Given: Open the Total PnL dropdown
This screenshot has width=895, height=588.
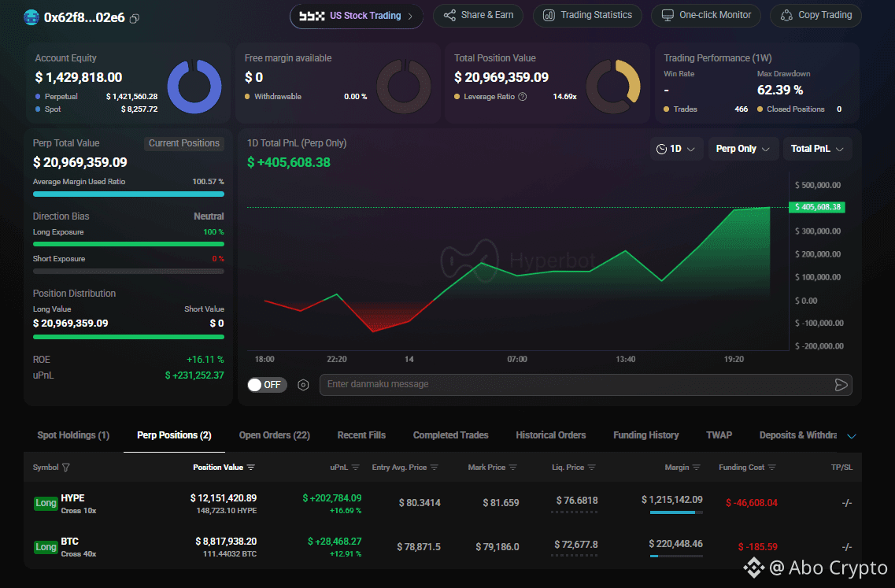Looking at the screenshot, I should click(817, 149).
